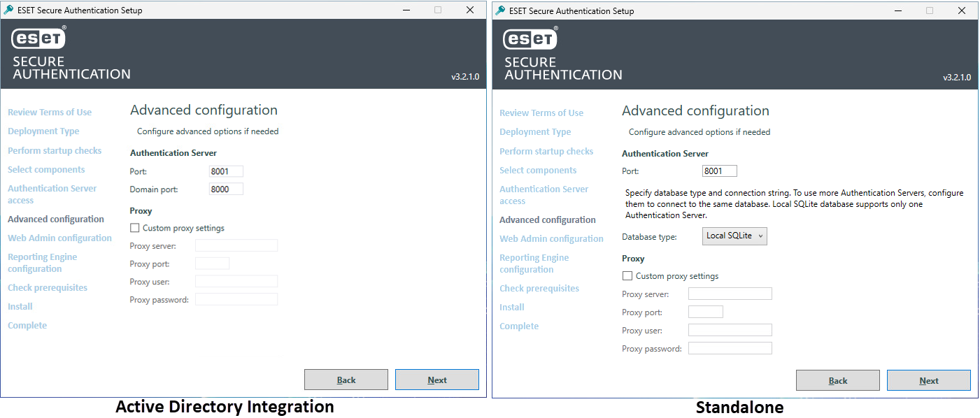Image resolution: width=980 pixels, height=418 pixels.
Task: Click version v3.2.1.0 text in Active Directory window
Action: tap(465, 77)
